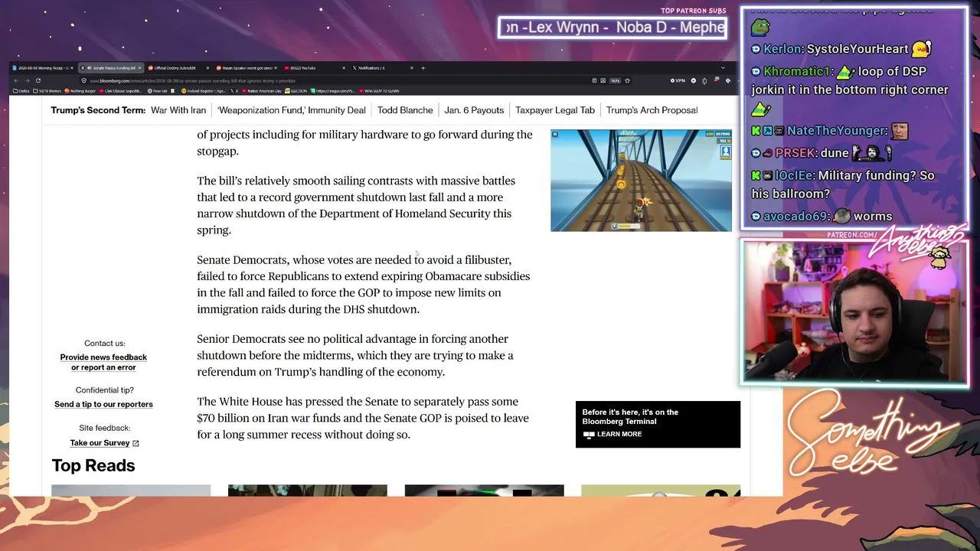Viewport: 980px width, 551px height.
Task: Open the Nothing Burger bookmark
Action: (80, 91)
